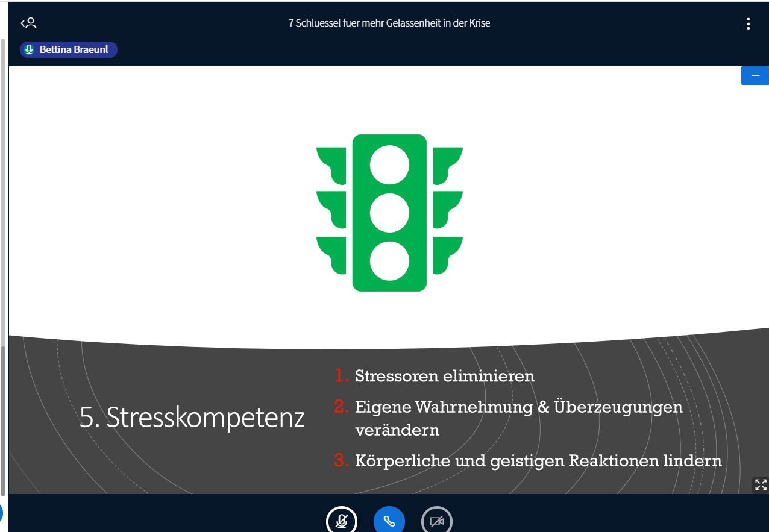Image resolution: width=769 pixels, height=532 pixels.
Task: Leave audio with the blue phone button
Action: tap(389, 521)
